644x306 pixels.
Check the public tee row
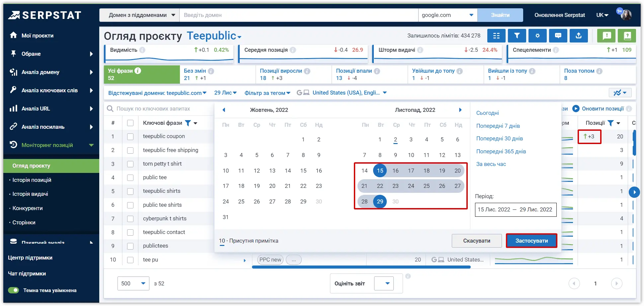point(130,178)
